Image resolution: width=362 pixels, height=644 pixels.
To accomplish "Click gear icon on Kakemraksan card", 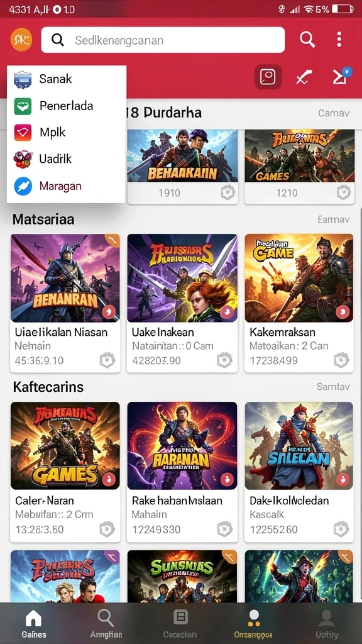I will 341,360.
